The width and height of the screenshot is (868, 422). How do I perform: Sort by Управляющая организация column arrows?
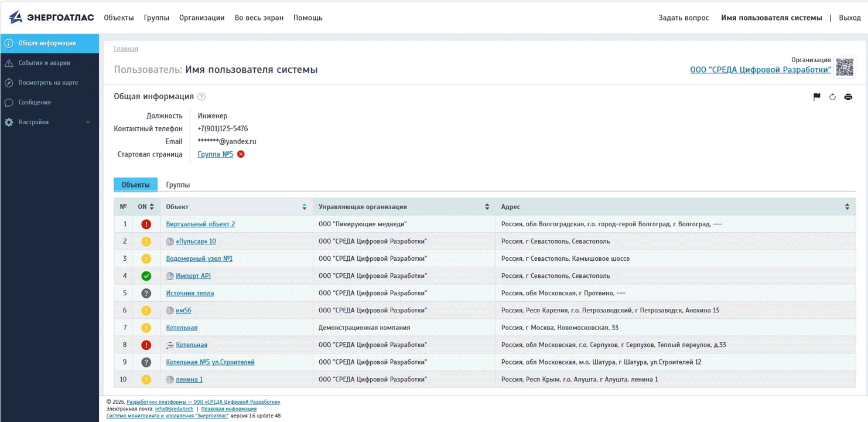point(487,207)
